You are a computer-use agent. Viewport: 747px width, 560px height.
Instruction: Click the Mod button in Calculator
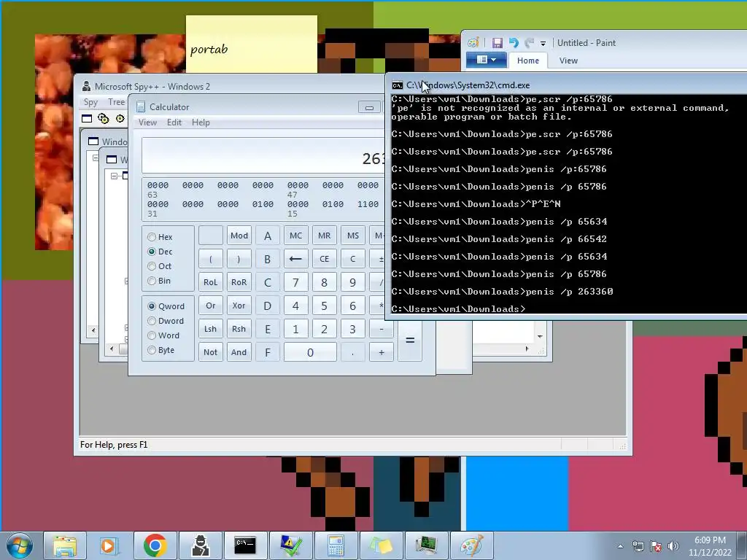point(239,236)
